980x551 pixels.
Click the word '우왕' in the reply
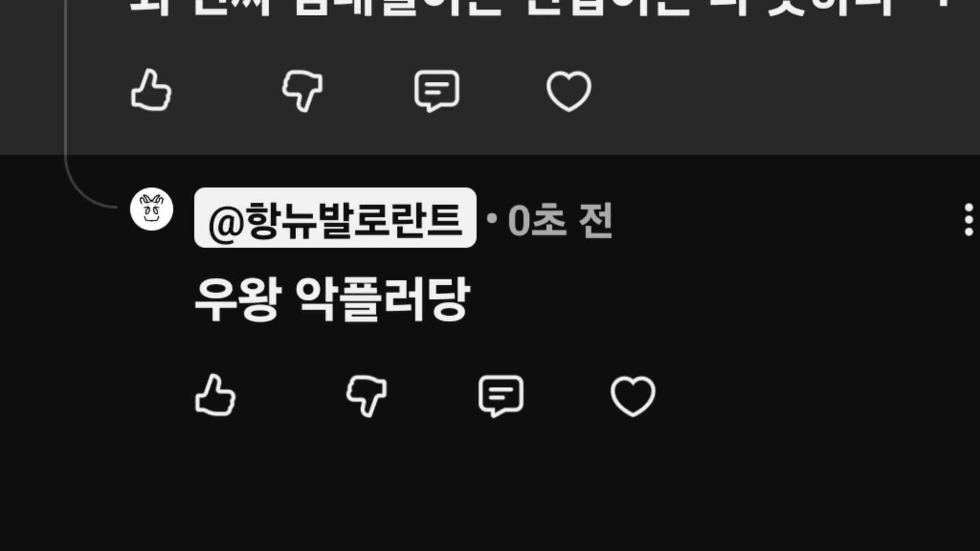pyautogui.click(x=236, y=300)
